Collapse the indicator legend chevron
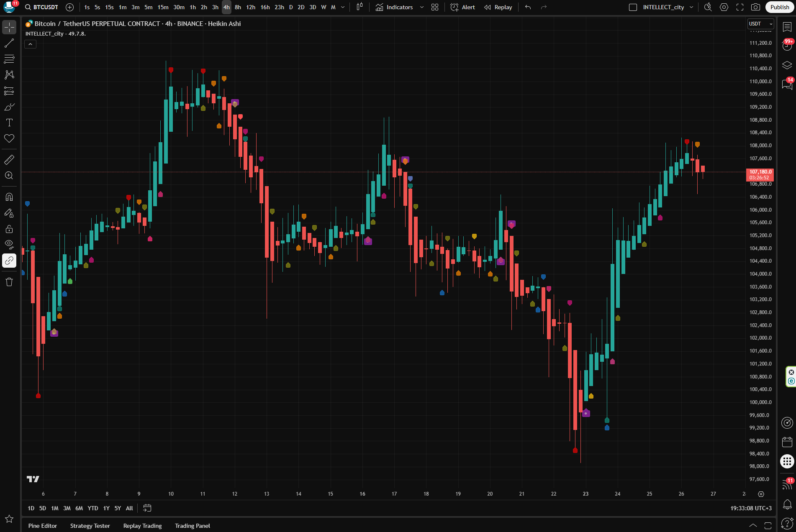Image resolution: width=796 pixels, height=532 pixels. [x=30, y=44]
